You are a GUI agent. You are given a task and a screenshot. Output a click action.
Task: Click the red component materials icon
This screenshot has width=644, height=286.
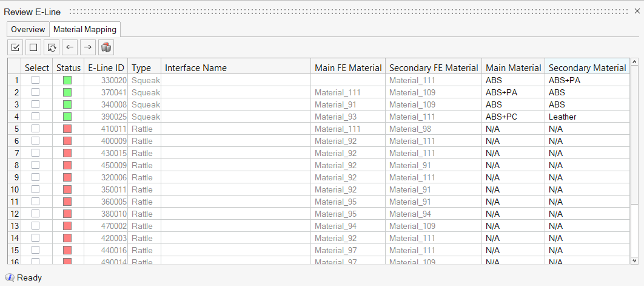tap(106, 47)
